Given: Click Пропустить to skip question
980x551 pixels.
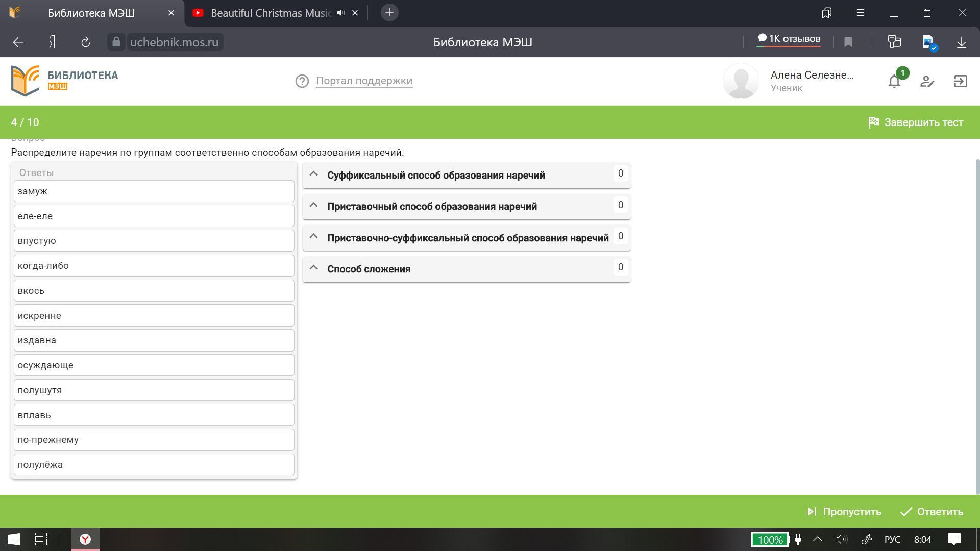Looking at the screenshot, I should click(844, 512).
